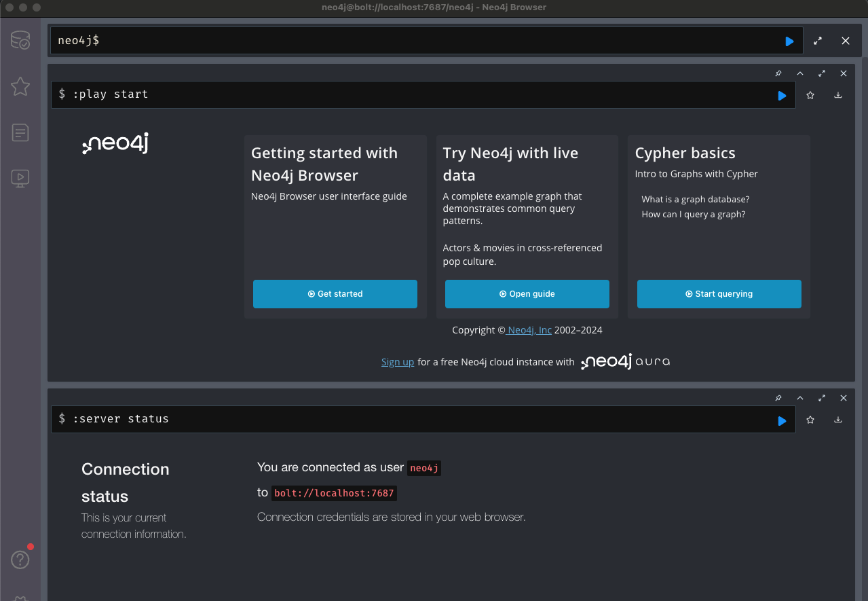The height and width of the screenshot is (601, 868).
Task: Open the Neo4j, Inc copyright link
Action: [529, 330]
